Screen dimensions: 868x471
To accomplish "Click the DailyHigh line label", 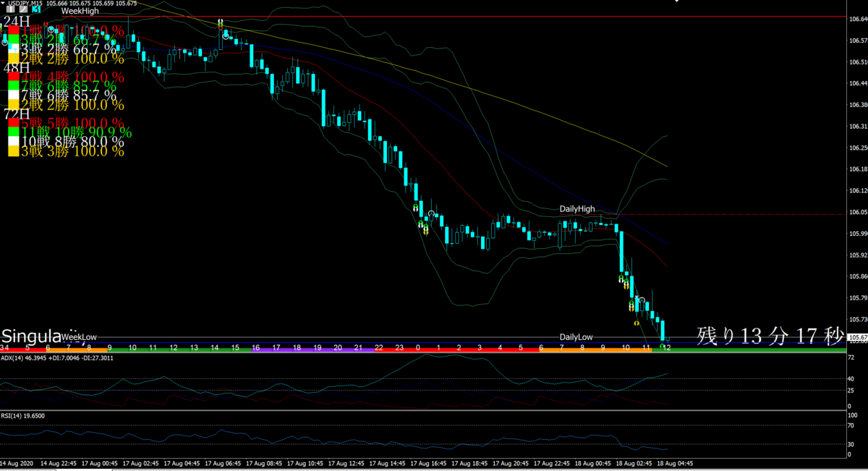I will [x=577, y=208].
